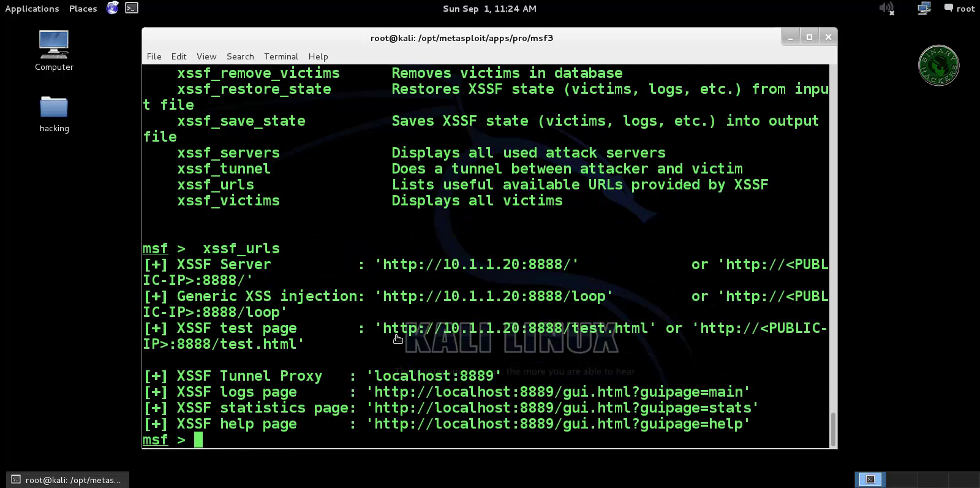
Task: Open the muted volume icon
Action: click(x=886, y=9)
